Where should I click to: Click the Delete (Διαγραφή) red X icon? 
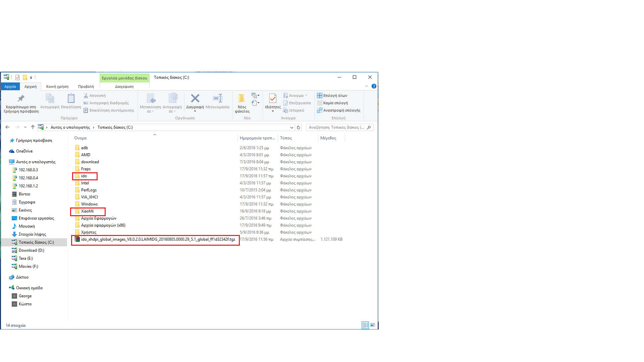[x=195, y=99]
